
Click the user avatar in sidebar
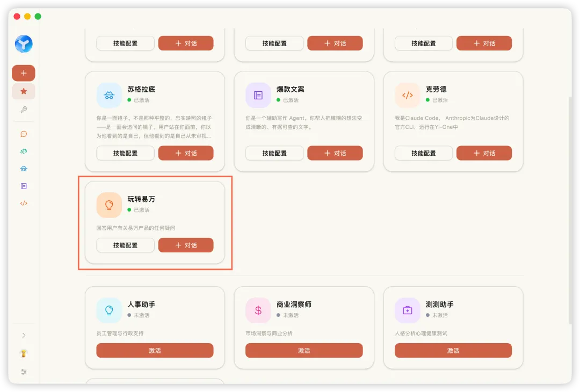coord(24,353)
